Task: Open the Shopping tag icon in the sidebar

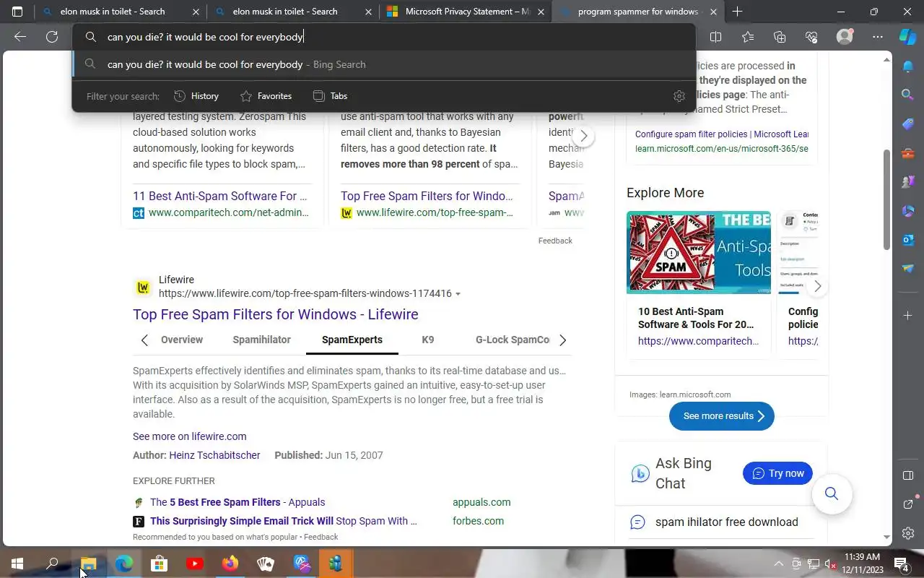Action: point(908,124)
